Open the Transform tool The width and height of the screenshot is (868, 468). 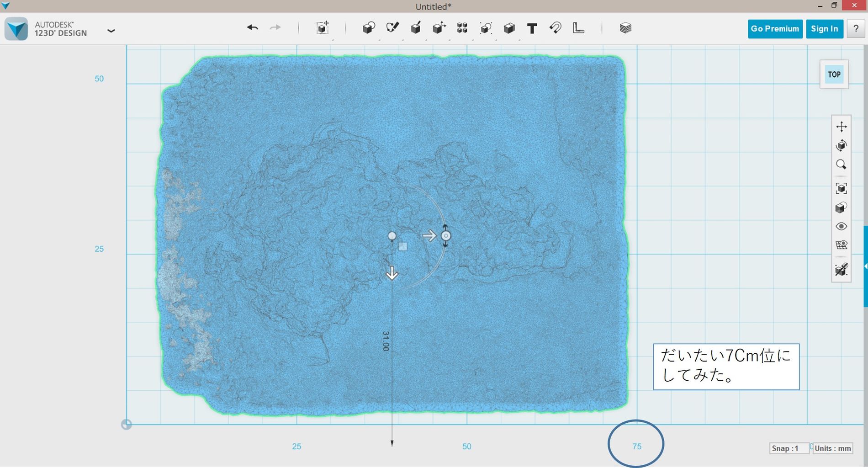[x=323, y=28]
